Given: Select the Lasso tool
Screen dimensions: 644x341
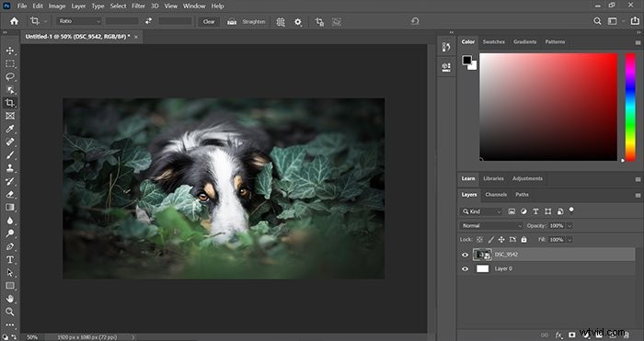Looking at the screenshot, I should [x=10, y=76].
